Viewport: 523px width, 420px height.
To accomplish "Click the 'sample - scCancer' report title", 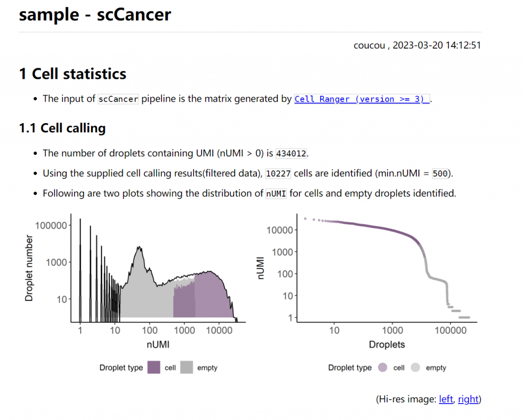I will 94,14.
